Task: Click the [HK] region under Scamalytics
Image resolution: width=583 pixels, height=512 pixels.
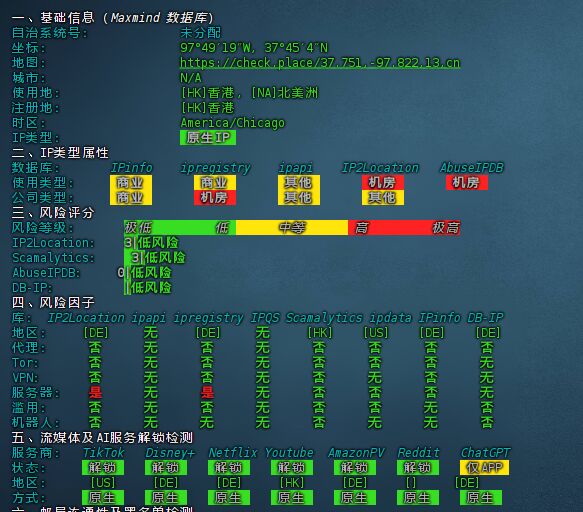Action: (320, 333)
